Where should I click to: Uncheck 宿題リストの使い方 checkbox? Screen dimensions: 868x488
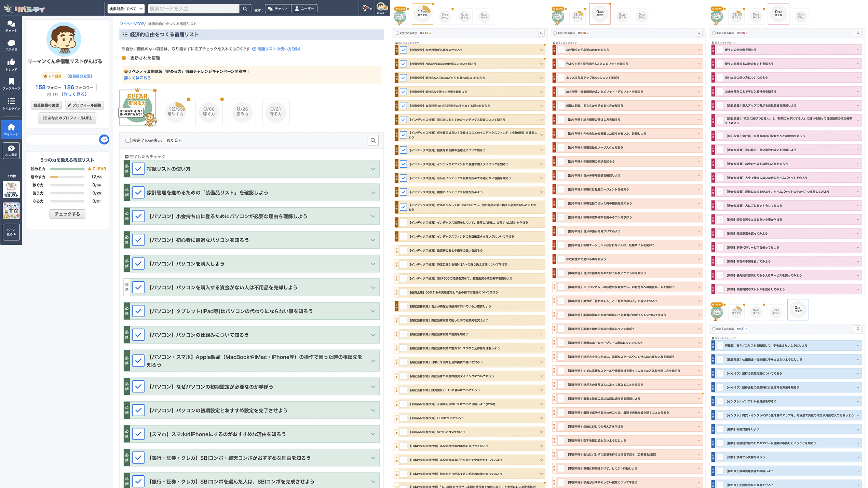[x=138, y=169]
